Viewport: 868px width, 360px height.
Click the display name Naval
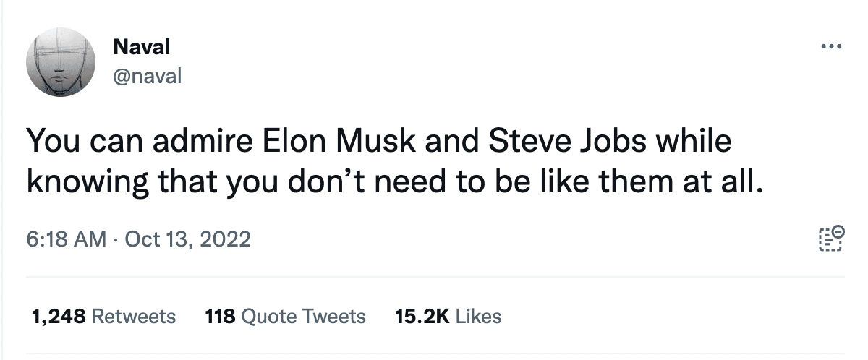pos(142,47)
